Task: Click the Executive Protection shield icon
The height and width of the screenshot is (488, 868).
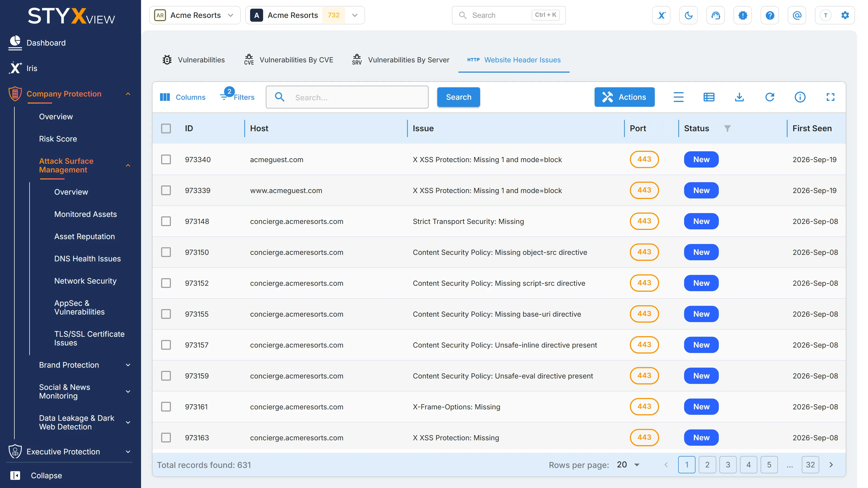Action: tap(15, 451)
